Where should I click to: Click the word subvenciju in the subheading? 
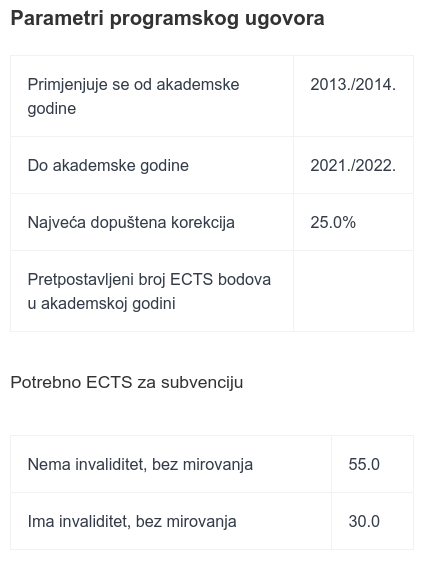click(202, 382)
